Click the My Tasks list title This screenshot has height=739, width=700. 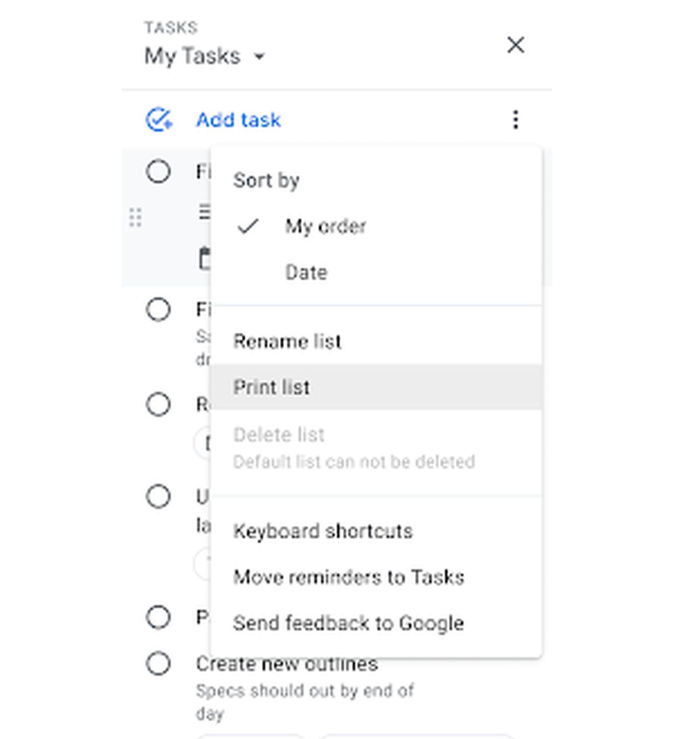click(192, 56)
